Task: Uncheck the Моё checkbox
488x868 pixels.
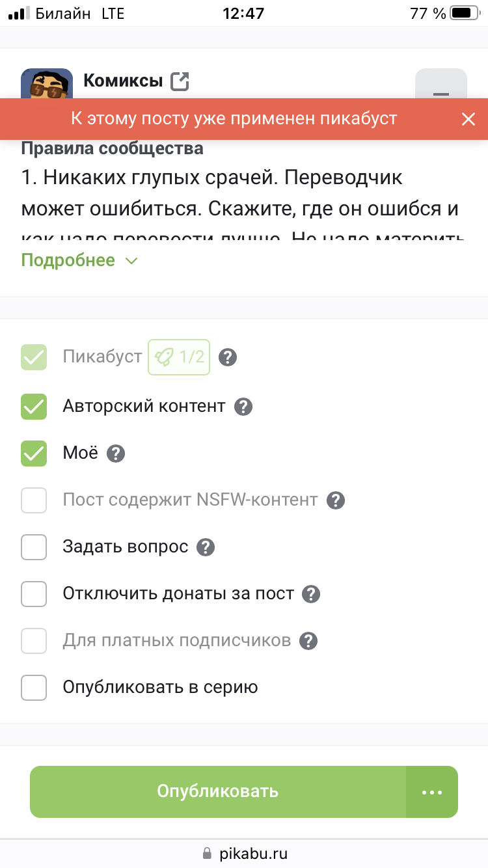Action: (34, 454)
